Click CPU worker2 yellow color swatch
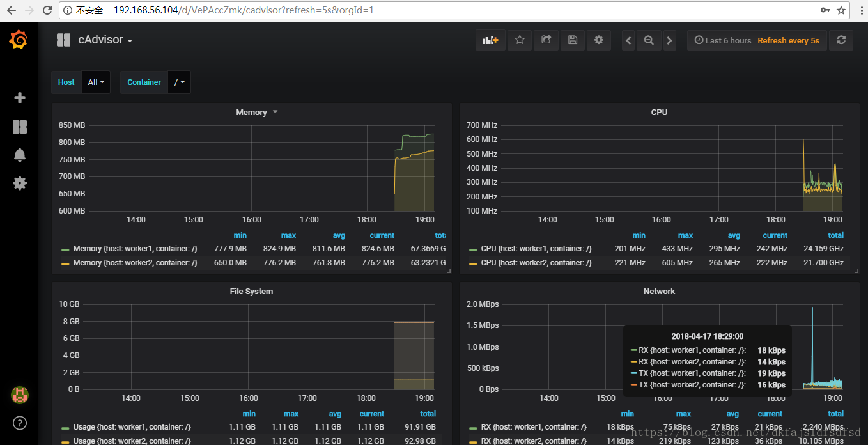The height and width of the screenshot is (445, 868). 473,263
